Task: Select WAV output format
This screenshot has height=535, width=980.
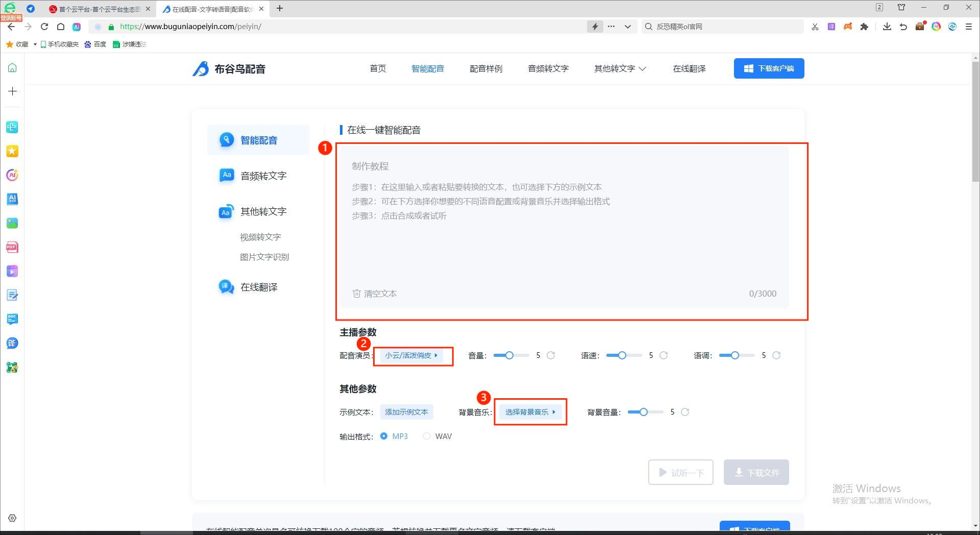Action: [437, 436]
